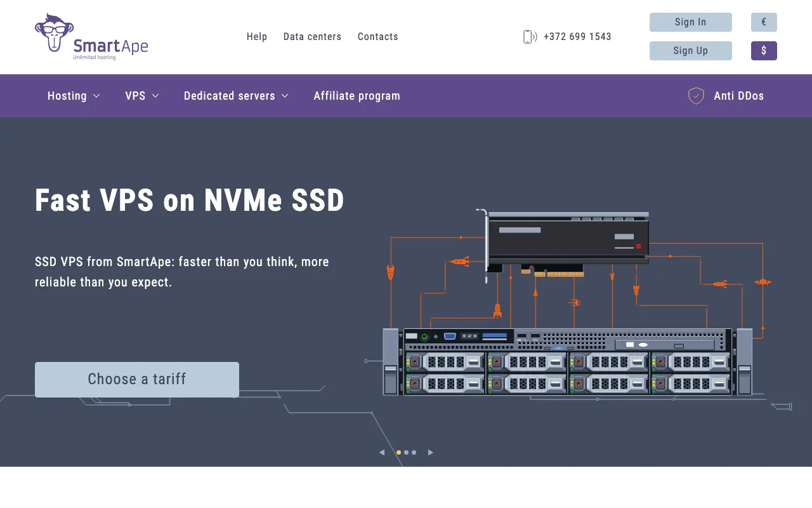Select the third carousel dot
This screenshot has height=508, width=812.
coord(414,453)
